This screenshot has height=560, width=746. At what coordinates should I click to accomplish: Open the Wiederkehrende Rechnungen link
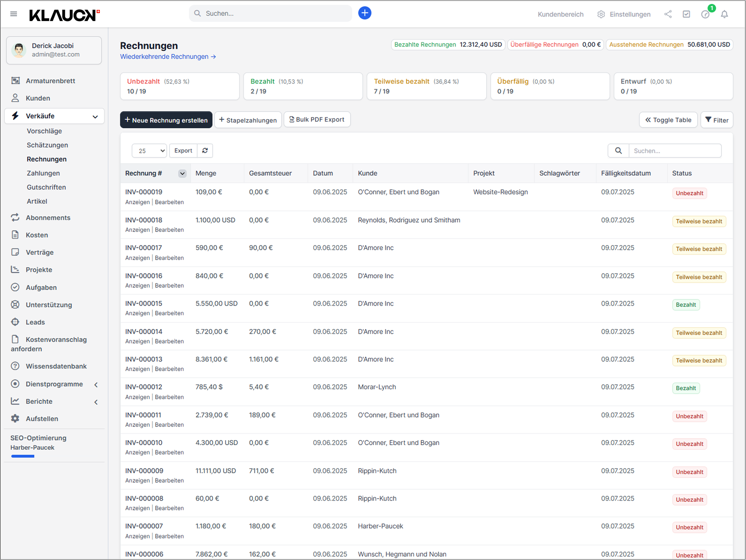point(168,57)
